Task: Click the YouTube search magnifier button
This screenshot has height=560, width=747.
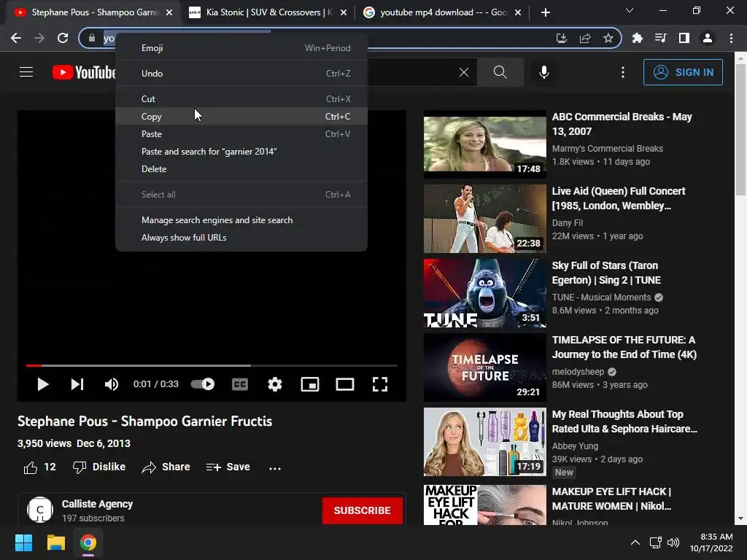Action: [500, 72]
